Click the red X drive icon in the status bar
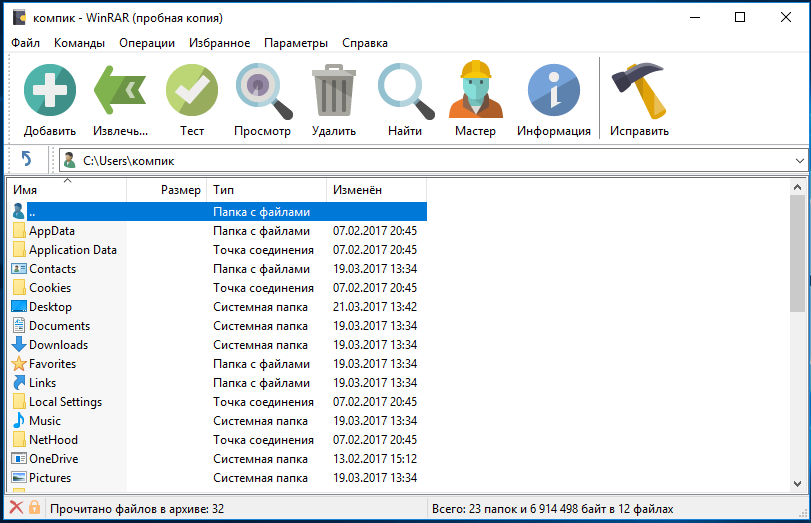 (17, 507)
